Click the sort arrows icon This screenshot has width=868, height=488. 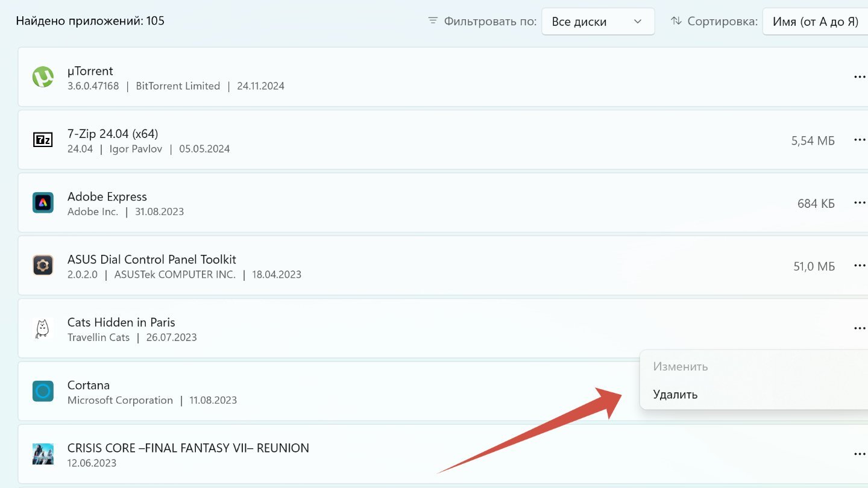(x=676, y=20)
